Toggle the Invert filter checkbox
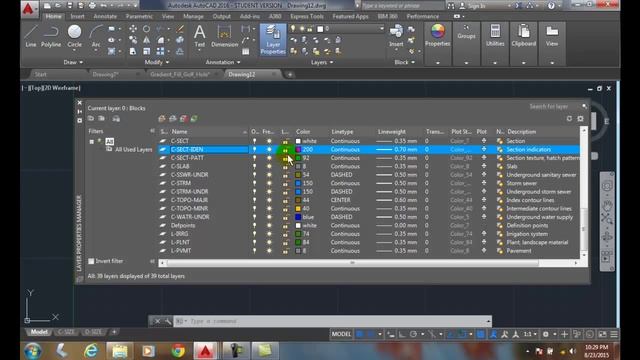 click(x=91, y=261)
